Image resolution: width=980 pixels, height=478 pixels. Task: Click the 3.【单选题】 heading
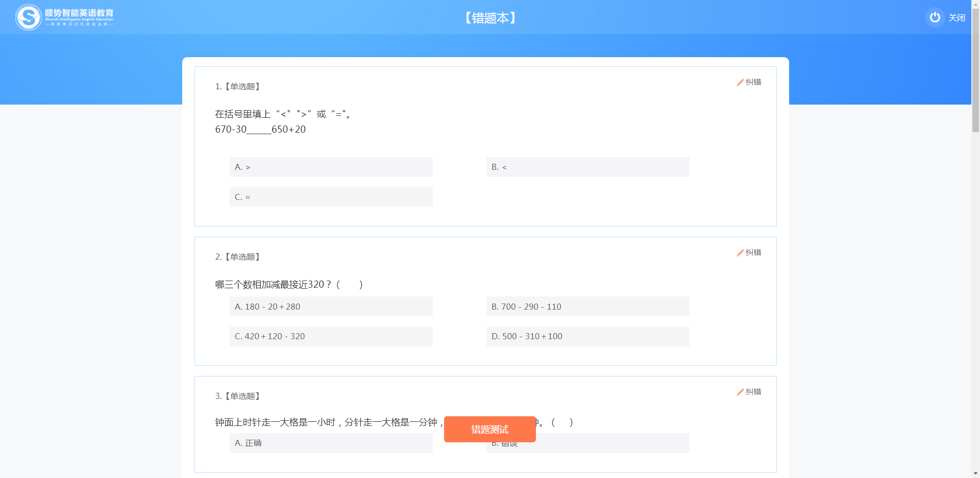[x=238, y=396]
